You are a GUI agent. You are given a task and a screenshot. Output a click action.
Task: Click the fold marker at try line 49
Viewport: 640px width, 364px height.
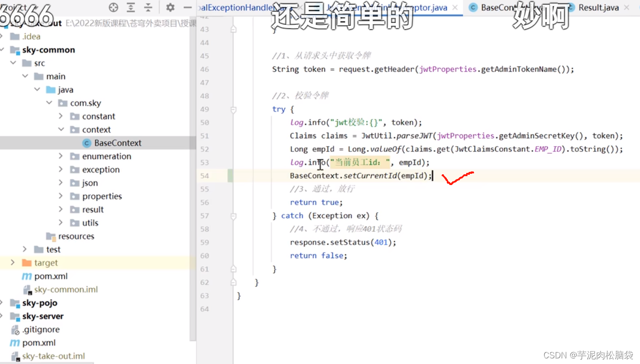point(233,109)
